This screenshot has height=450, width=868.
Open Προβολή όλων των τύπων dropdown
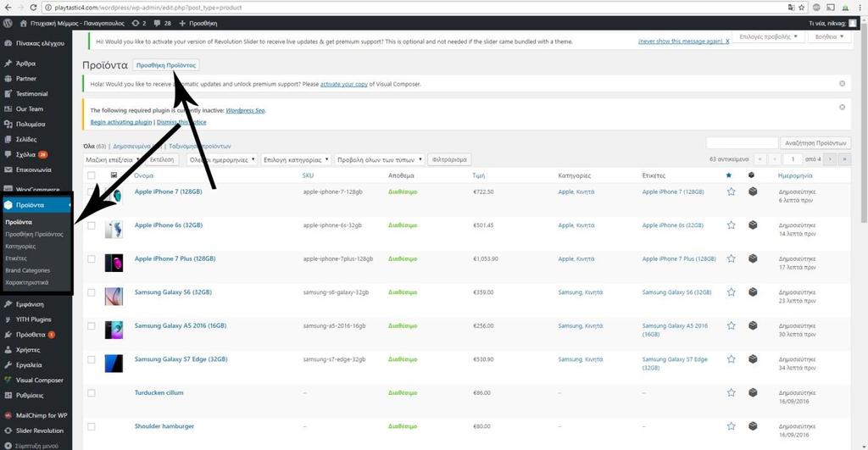(380, 159)
